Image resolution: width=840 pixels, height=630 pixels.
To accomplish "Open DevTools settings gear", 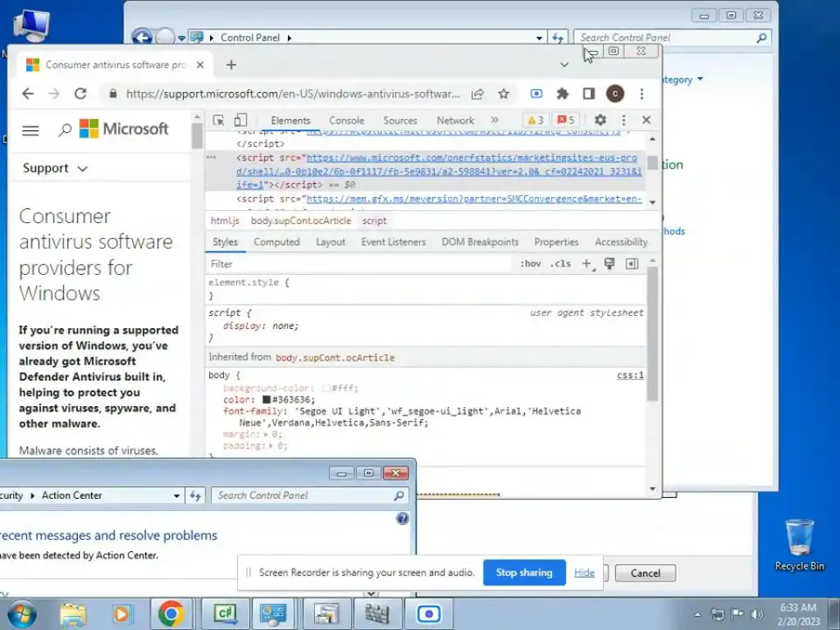I will point(600,120).
